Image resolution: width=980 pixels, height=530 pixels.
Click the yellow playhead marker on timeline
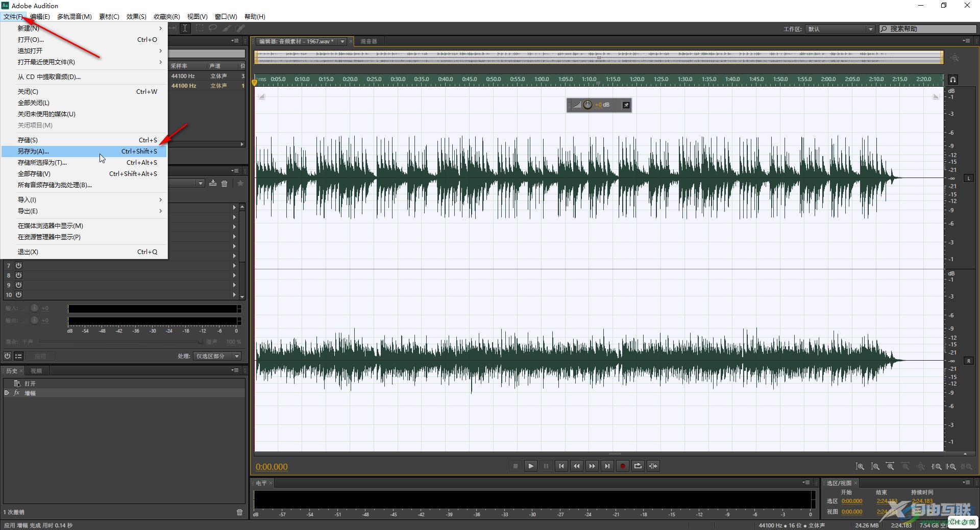pyautogui.click(x=254, y=82)
